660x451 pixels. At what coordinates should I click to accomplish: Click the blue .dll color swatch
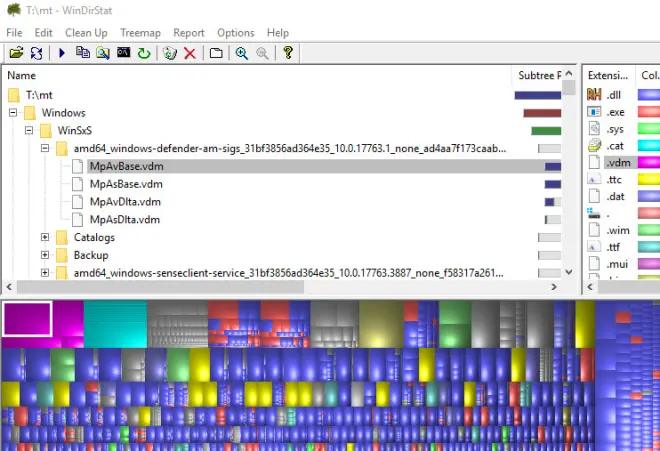coord(649,94)
